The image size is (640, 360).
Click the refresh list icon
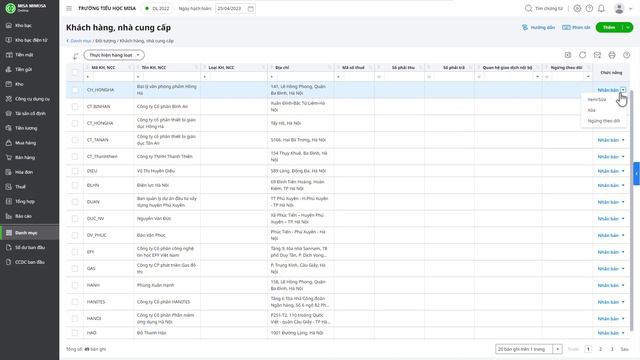click(582, 55)
